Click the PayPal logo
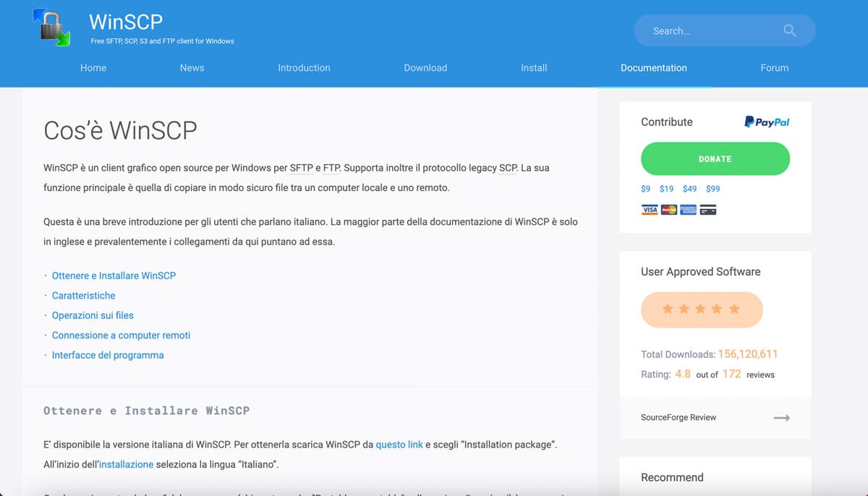868x496 pixels. (x=767, y=122)
